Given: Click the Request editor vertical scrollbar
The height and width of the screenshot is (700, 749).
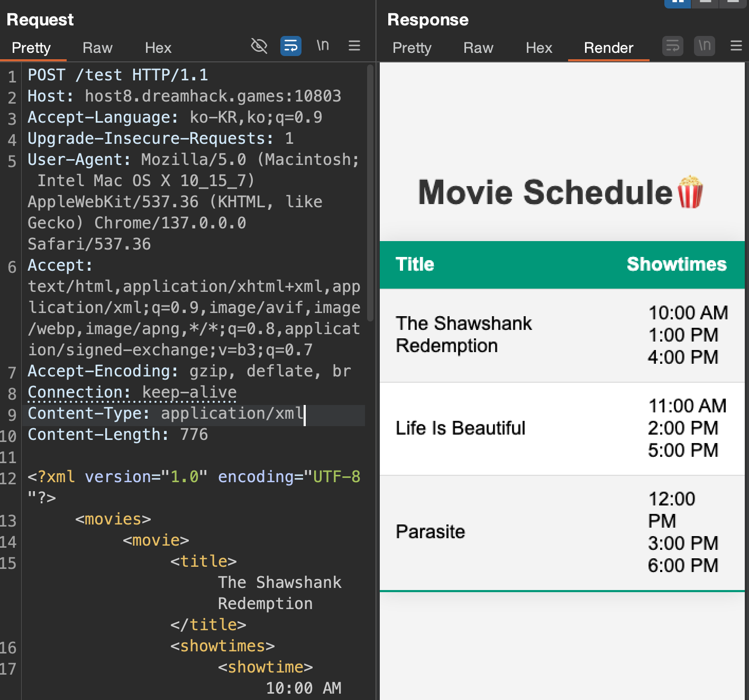Looking at the screenshot, I should 370,193.
